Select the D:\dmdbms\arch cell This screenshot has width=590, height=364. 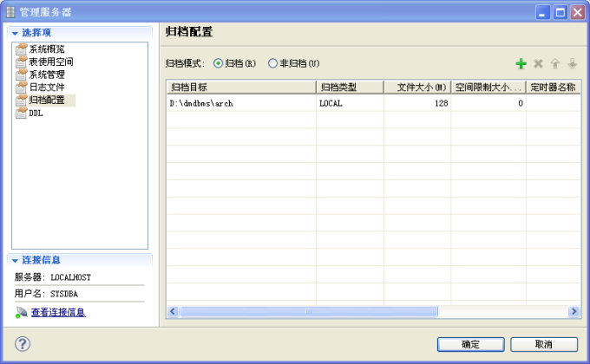point(241,103)
